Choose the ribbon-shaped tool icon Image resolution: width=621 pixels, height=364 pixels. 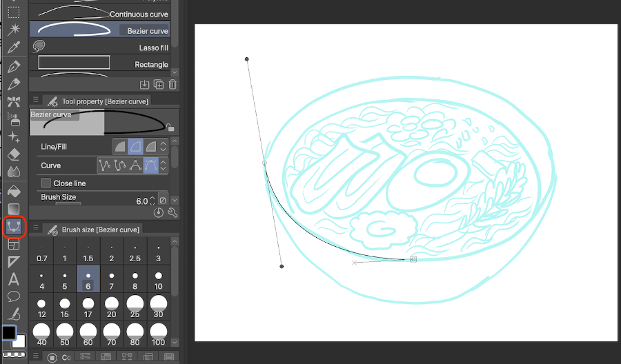pyautogui.click(x=14, y=101)
